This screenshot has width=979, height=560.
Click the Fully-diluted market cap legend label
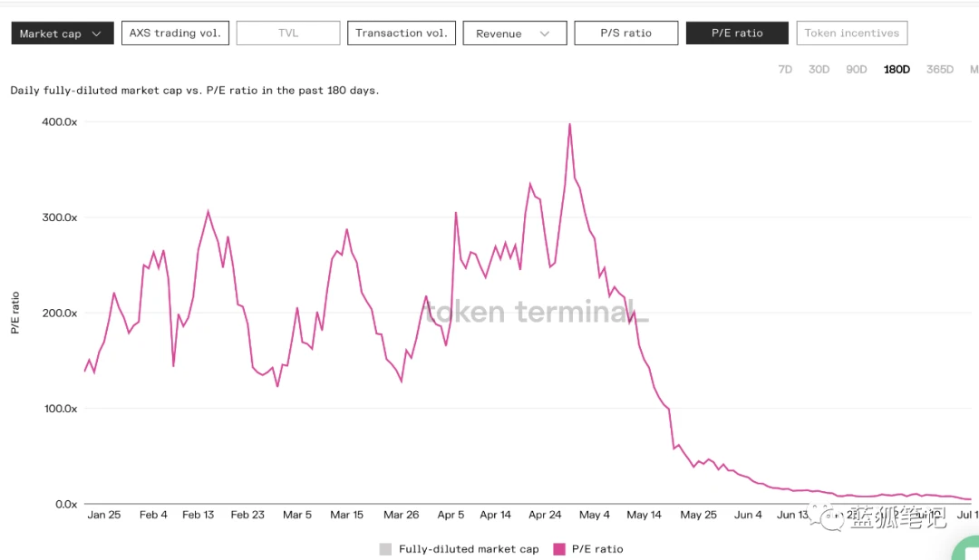point(468,549)
